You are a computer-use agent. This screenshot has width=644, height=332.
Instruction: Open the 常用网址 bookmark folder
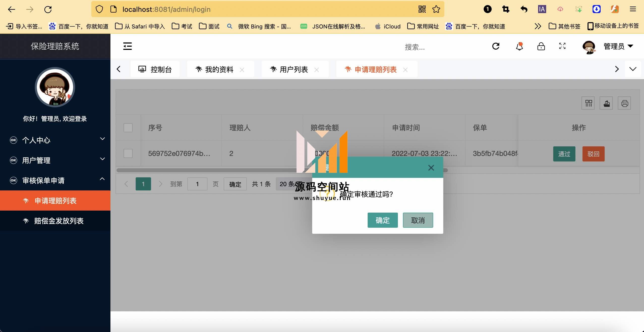[x=423, y=26]
